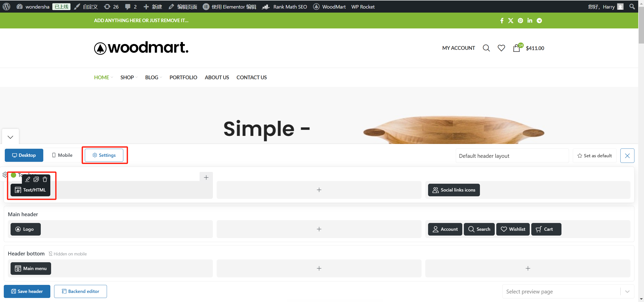The height and width of the screenshot is (302, 644).
Task: Click the Save header button
Action: (27, 291)
